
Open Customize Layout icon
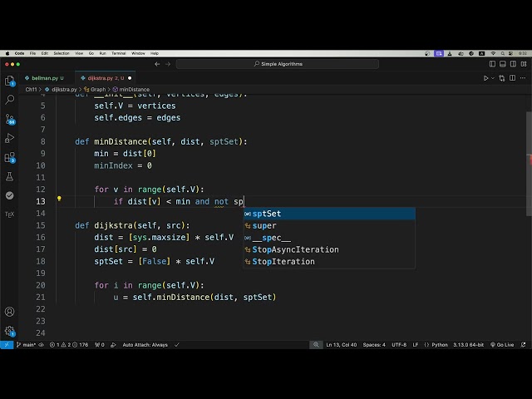tap(524, 64)
